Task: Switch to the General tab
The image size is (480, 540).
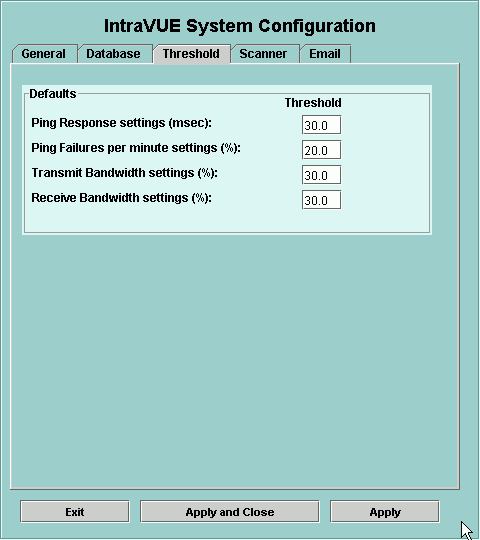Action: 45,54
